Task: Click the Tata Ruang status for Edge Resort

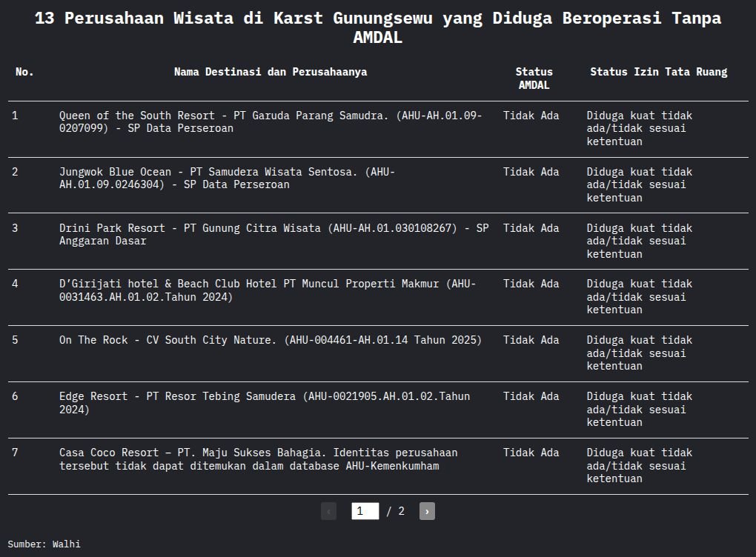Action: [640, 410]
